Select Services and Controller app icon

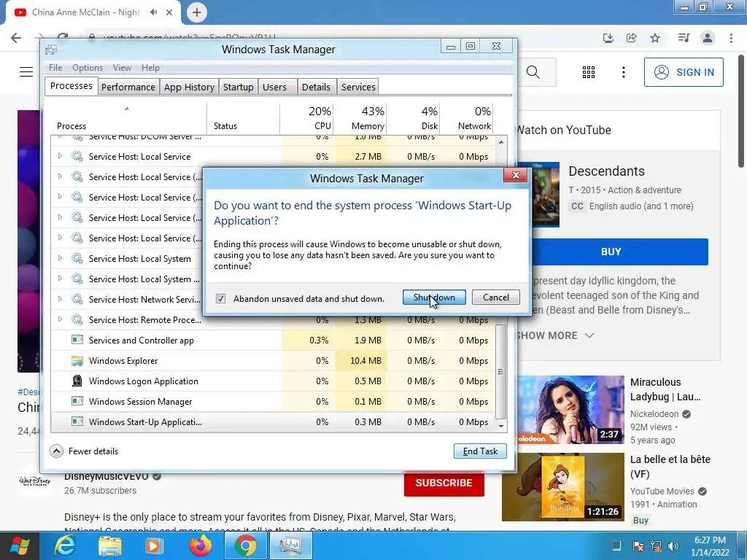point(77,340)
